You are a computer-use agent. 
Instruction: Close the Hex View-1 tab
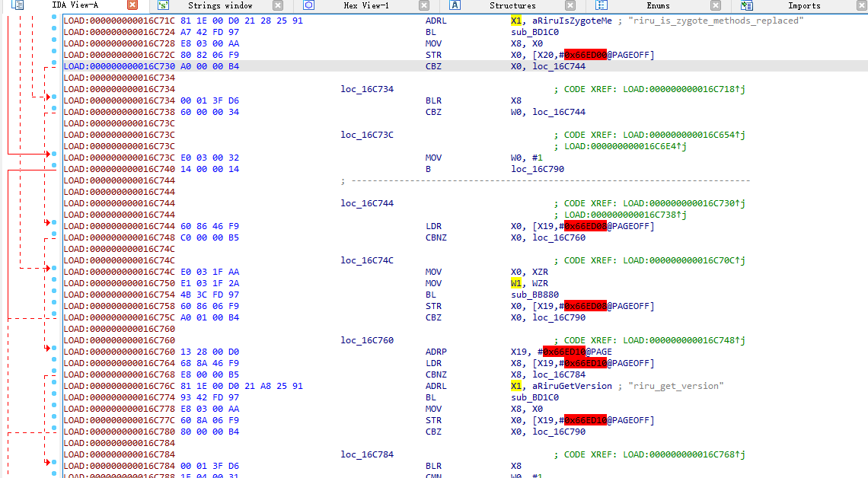coord(424,5)
